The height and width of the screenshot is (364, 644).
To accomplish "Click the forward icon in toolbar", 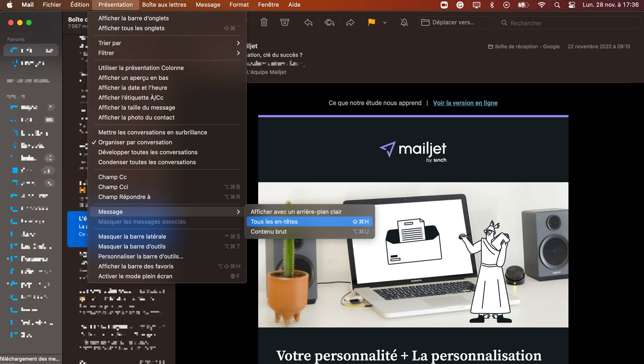I will (x=350, y=23).
